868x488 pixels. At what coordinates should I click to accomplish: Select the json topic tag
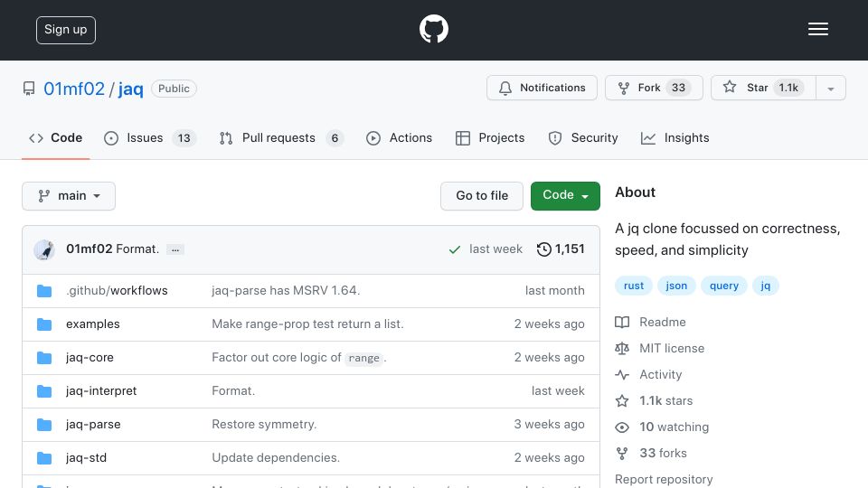click(x=676, y=286)
